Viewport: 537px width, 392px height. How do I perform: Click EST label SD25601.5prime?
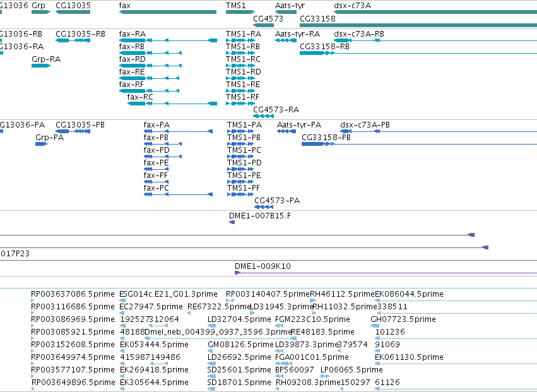239,371
